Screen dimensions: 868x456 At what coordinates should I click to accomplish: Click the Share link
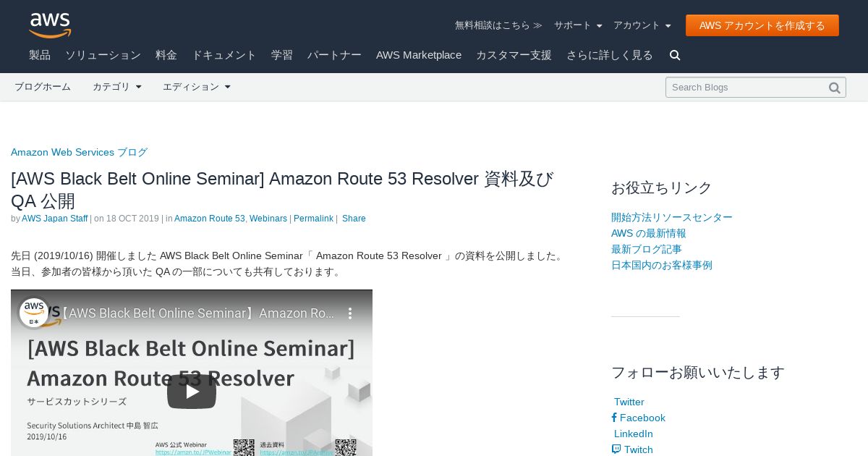(x=354, y=219)
